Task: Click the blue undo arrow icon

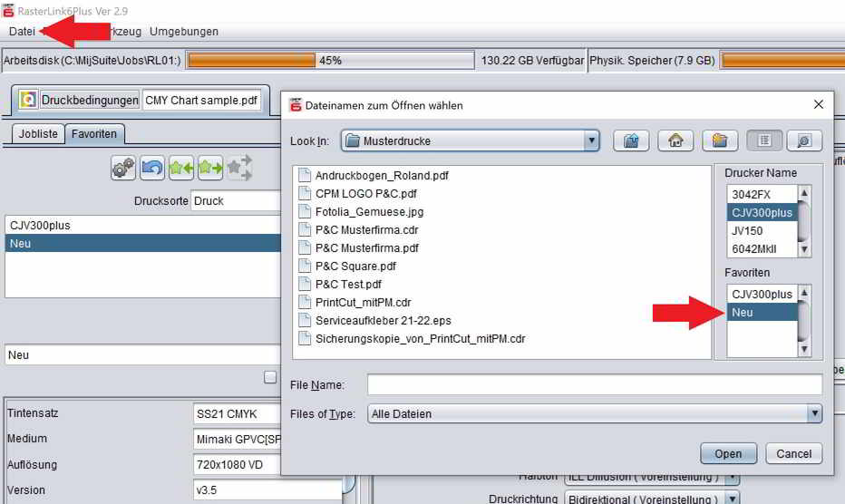Action: [152, 168]
